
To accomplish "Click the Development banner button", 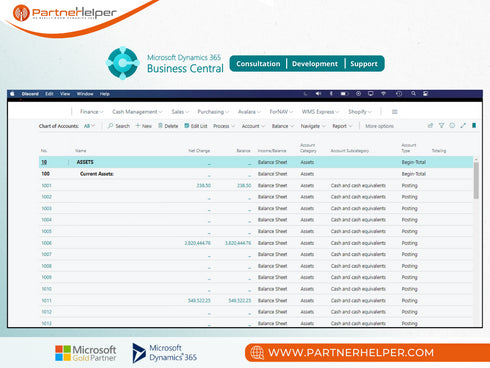I will pyautogui.click(x=315, y=64).
